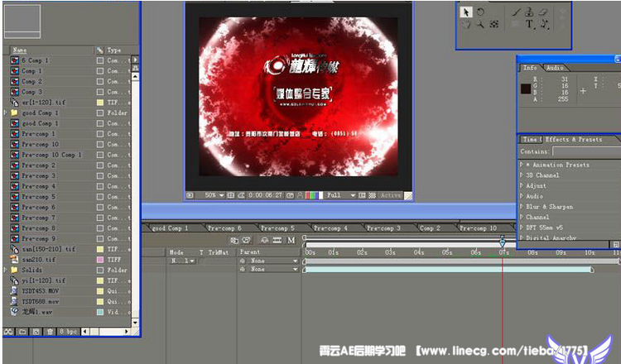Click the Show snapshot person icon
This screenshot has height=364, width=621.
click(300, 195)
